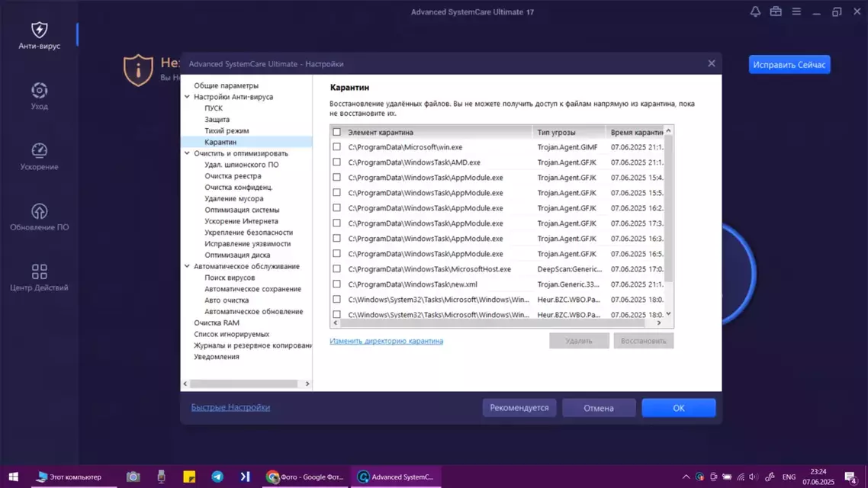
Task: Open the Windows Start menu
Action: pos(13,477)
